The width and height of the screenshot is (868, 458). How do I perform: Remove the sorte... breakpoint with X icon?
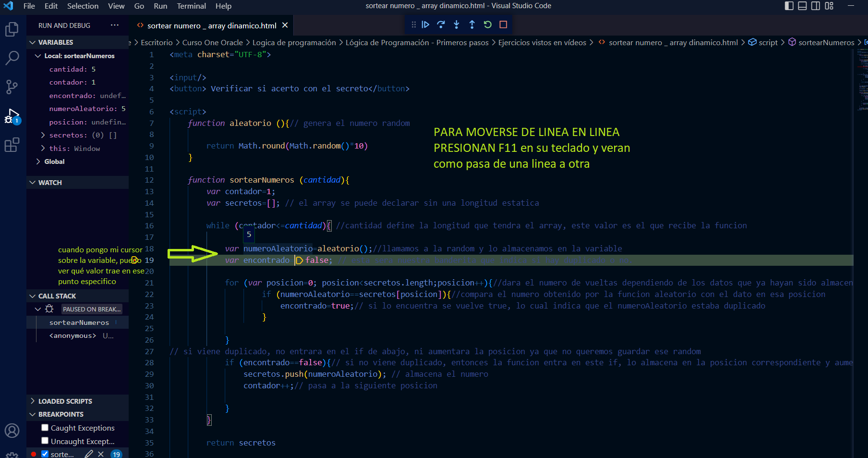101,454
